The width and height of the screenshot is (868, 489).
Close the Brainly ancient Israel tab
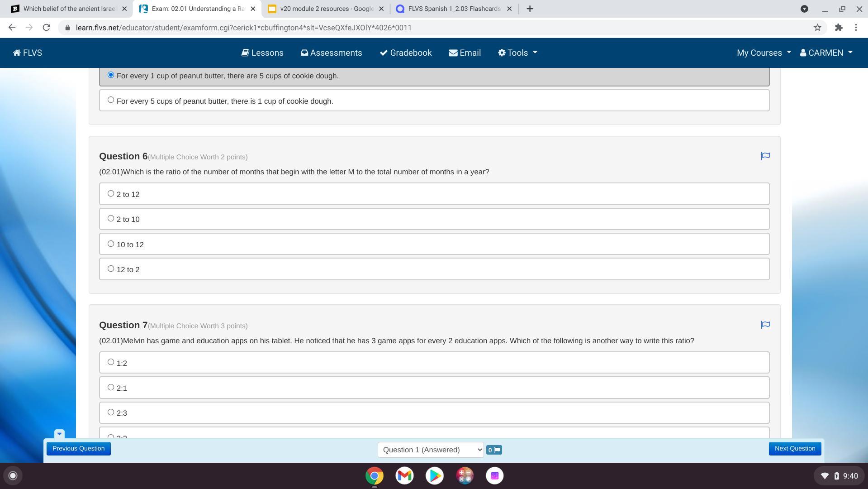click(124, 9)
